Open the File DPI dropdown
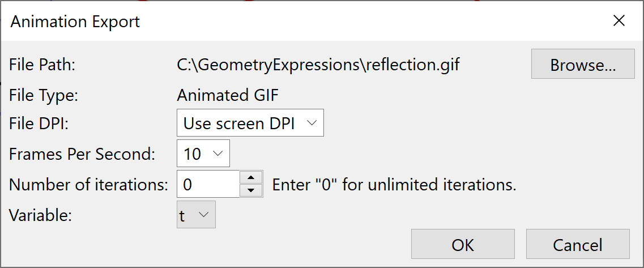Image resolution: width=644 pixels, height=268 pixels. coord(250,124)
